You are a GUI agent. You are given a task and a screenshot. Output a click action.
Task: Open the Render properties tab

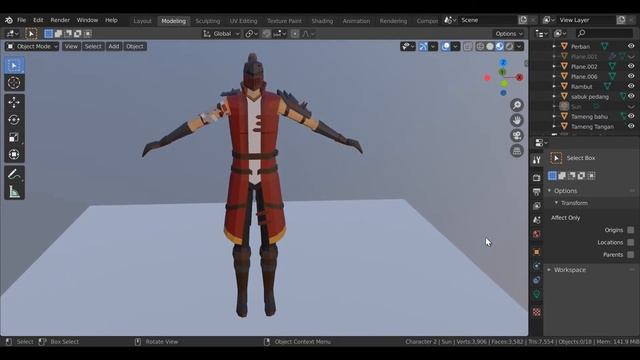tap(537, 178)
